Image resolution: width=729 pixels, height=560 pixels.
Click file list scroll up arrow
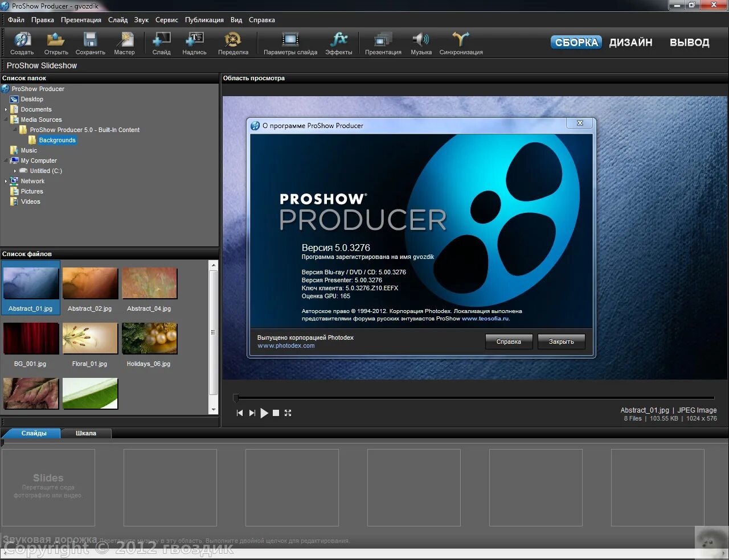click(x=214, y=265)
